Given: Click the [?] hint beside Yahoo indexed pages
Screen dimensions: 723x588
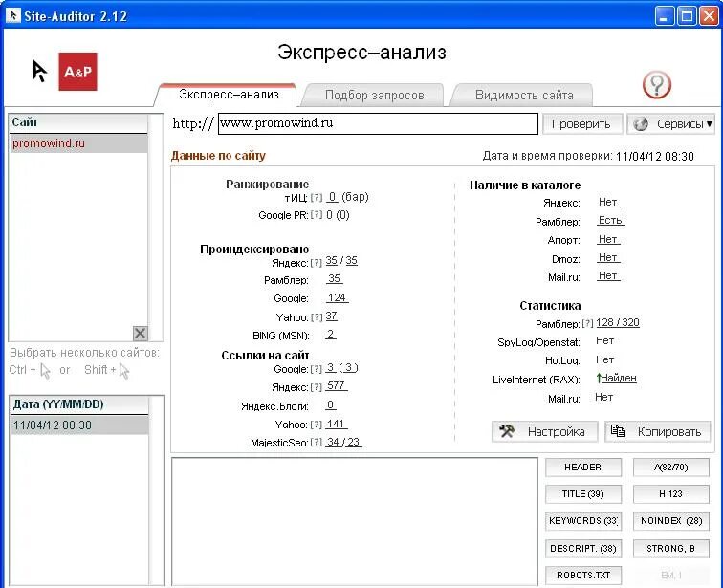Looking at the screenshot, I should point(317,317).
